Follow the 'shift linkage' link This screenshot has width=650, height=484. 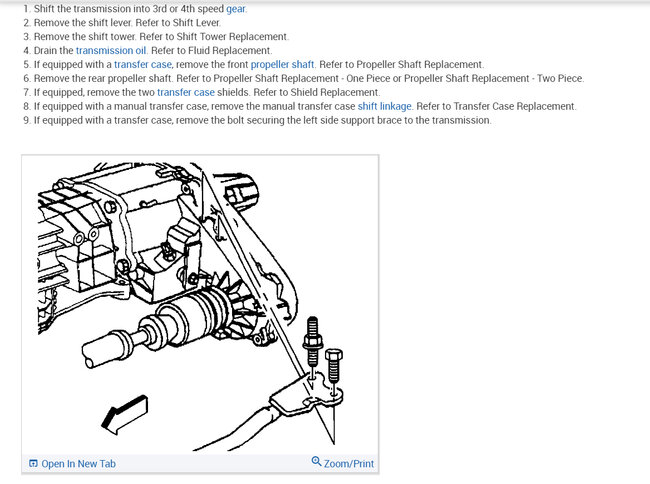pyautogui.click(x=384, y=106)
